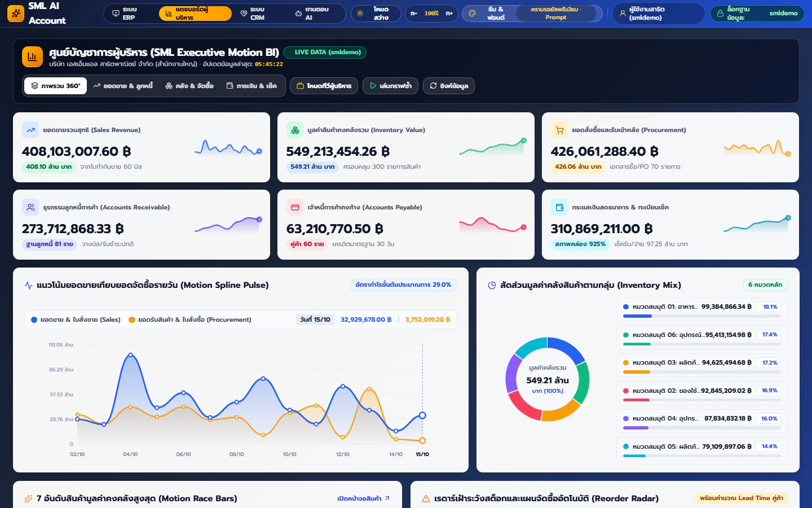Increase font size with ก+ button
812x508 pixels.
449,13
